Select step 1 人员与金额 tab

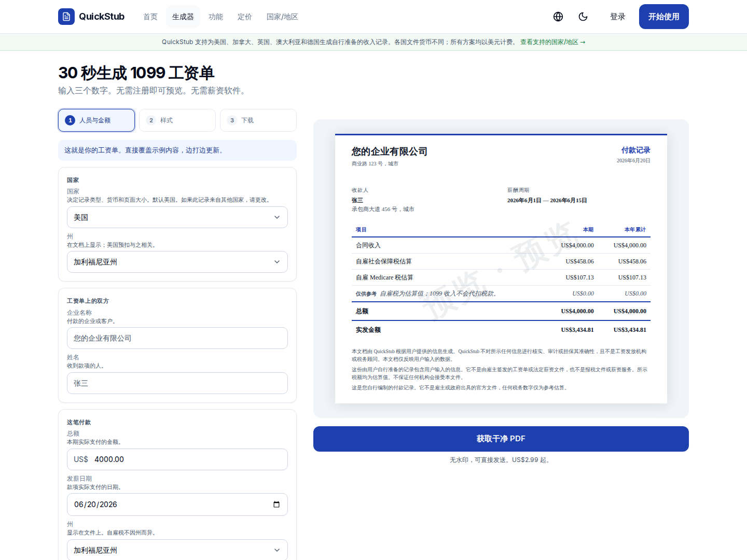click(96, 120)
